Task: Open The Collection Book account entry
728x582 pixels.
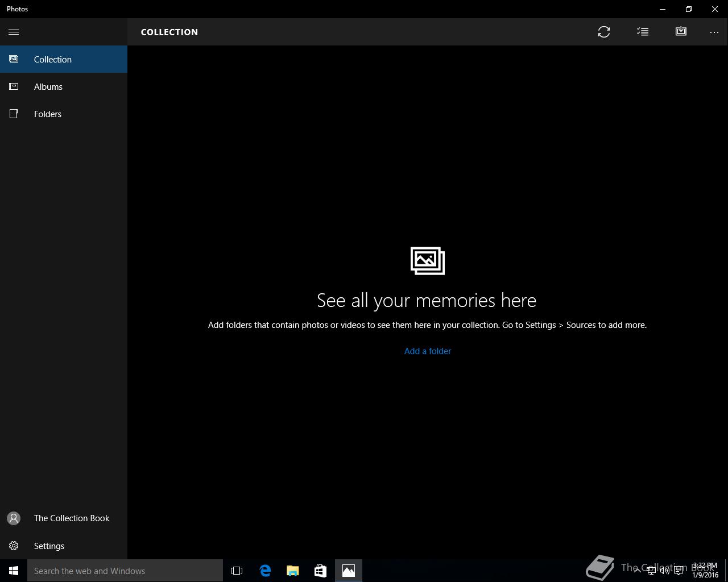Action: click(x=72, y=518)
